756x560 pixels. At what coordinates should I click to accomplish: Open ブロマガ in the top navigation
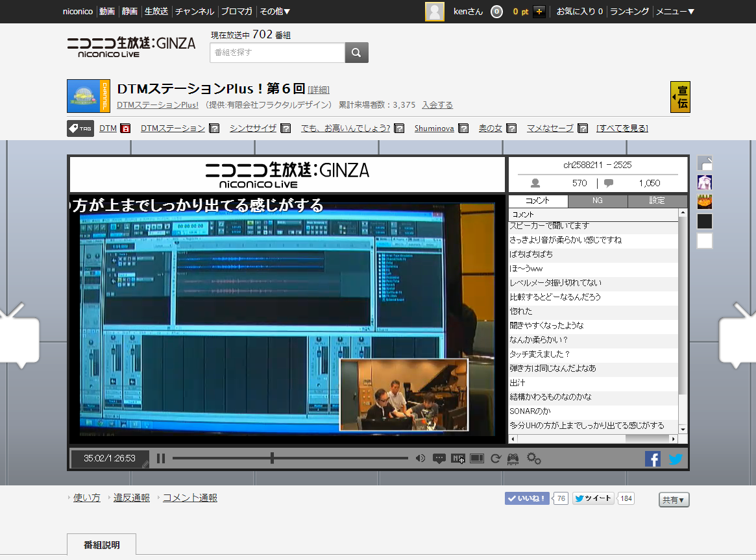tap(237, 11)
